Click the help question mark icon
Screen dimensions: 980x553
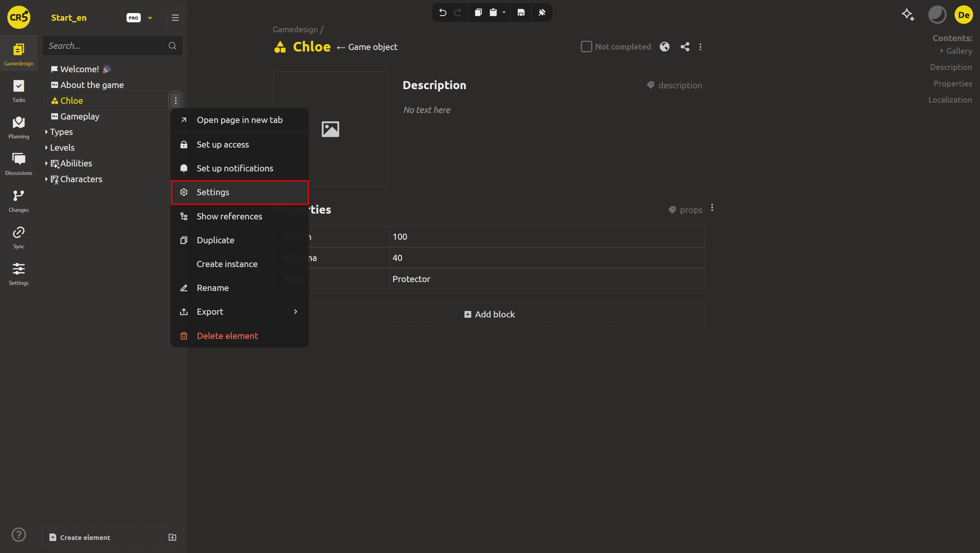[x=18, y=535]
